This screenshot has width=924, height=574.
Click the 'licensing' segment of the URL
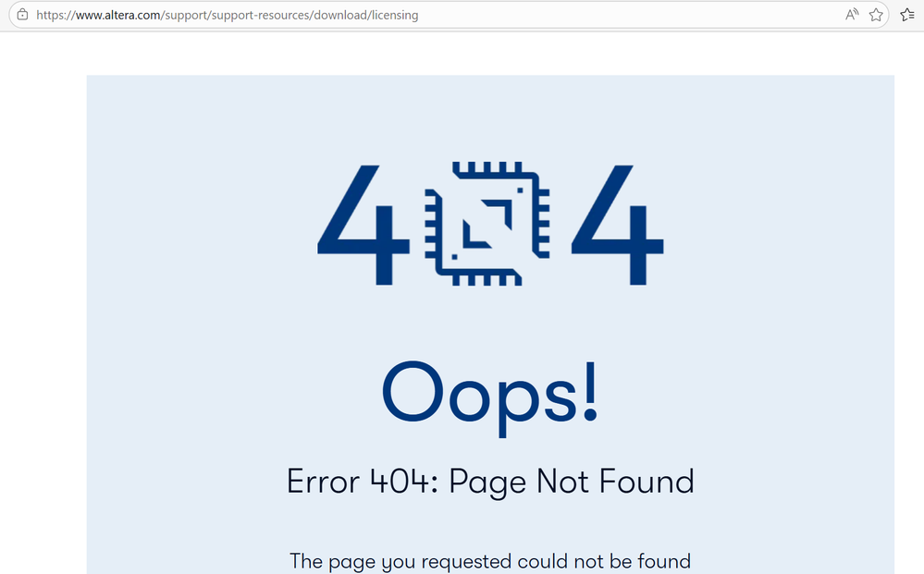394,16
